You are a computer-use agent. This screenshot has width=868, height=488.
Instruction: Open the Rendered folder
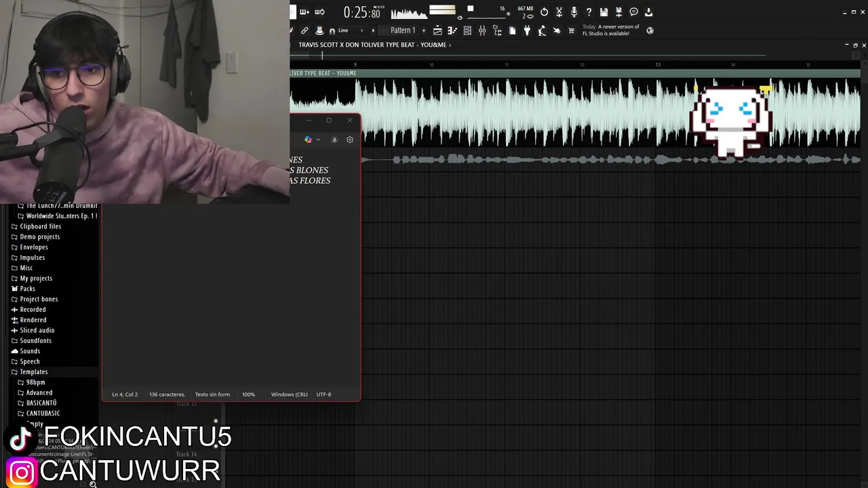(28, 320)
